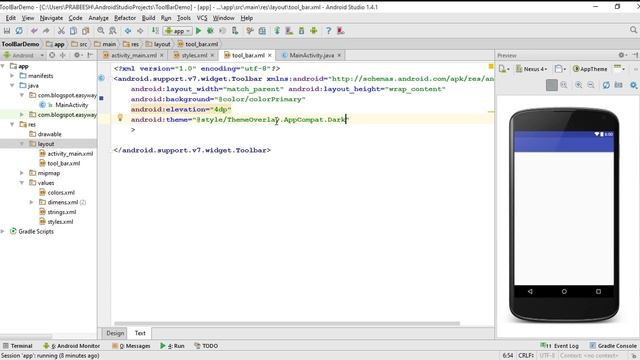
Task: Click the editor horizontal scrollbar
Action: click(287, 324)
